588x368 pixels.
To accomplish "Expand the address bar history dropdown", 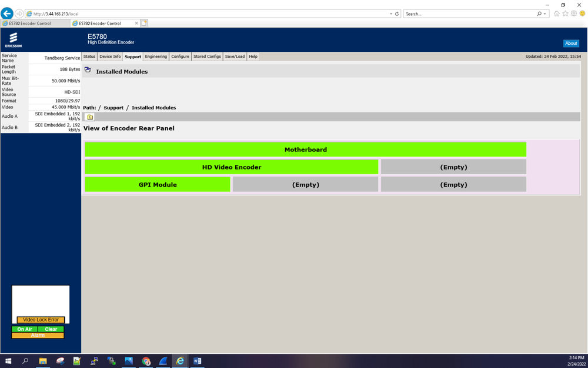I will (x=391, y=14).
